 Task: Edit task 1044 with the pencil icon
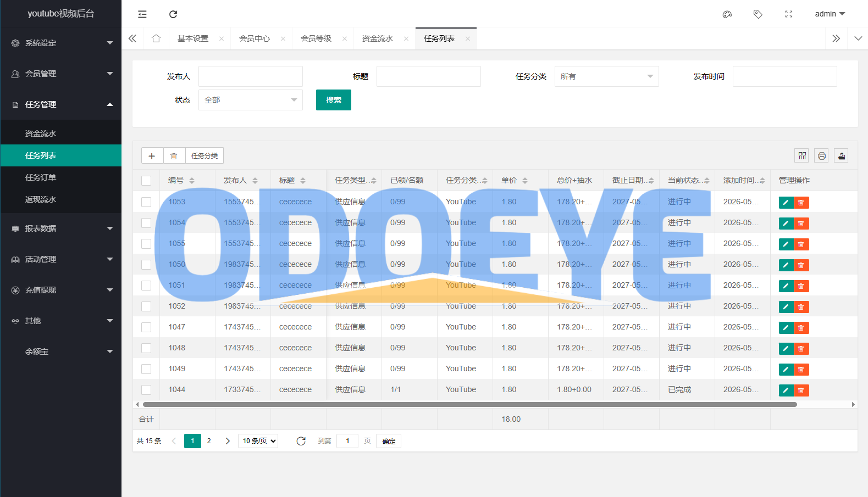coord(786,390)
